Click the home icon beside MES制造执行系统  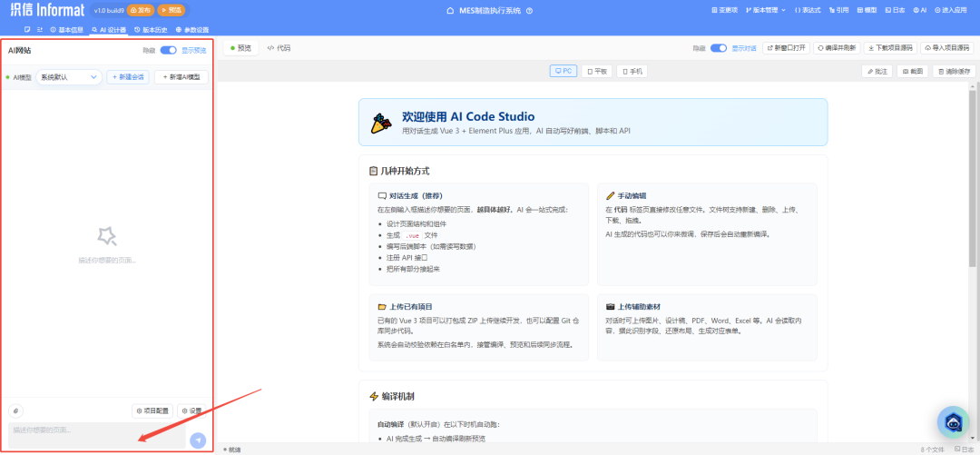(450, 11)
